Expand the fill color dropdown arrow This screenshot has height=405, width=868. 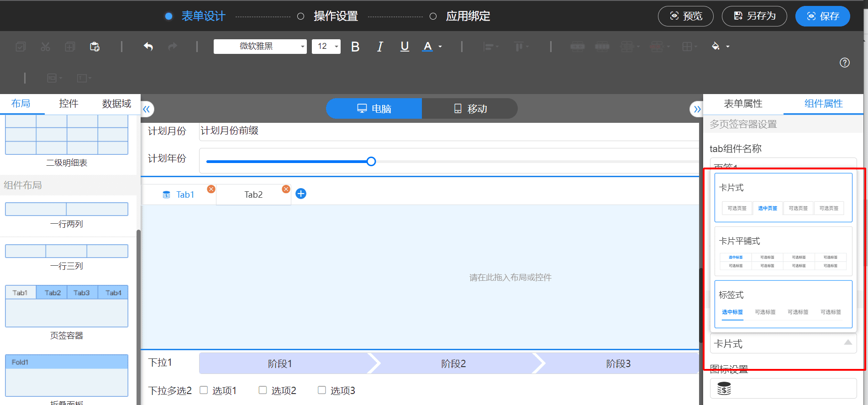coord(728,47)
